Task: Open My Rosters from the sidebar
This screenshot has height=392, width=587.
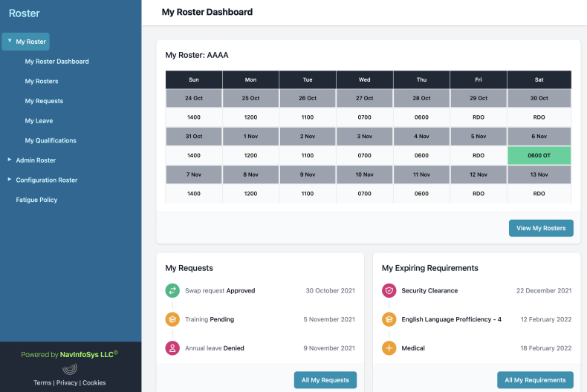Action: tap(42, 81)
